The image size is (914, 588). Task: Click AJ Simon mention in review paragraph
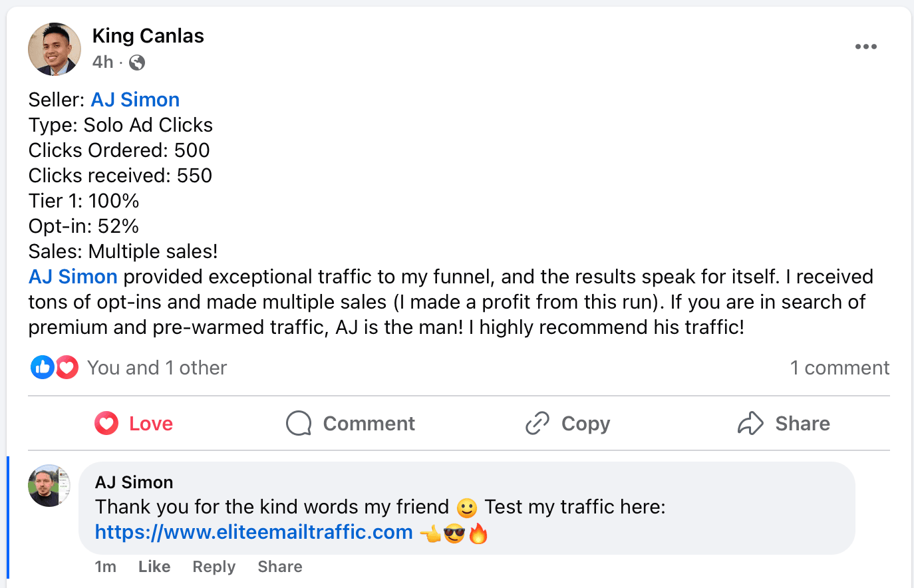pyautogui.click(x=73, y=277)
